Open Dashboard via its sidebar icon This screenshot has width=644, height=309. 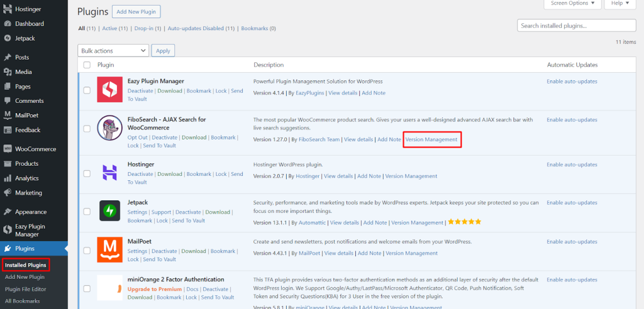click(x=7, y=24)
